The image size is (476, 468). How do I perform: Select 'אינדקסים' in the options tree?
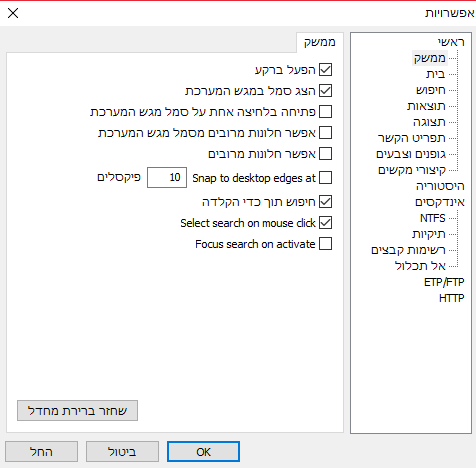440,202
